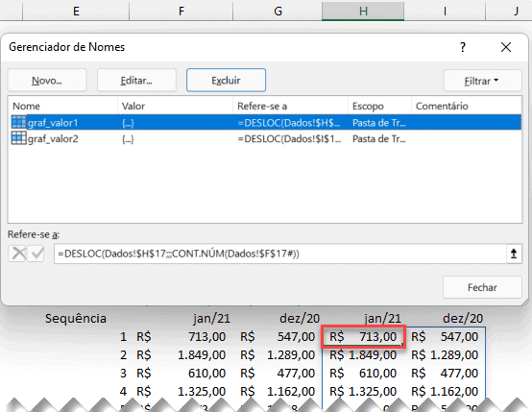Click the dez/20 header in column G
Screen dimensions: 532x412
click(x=300, y=318)
